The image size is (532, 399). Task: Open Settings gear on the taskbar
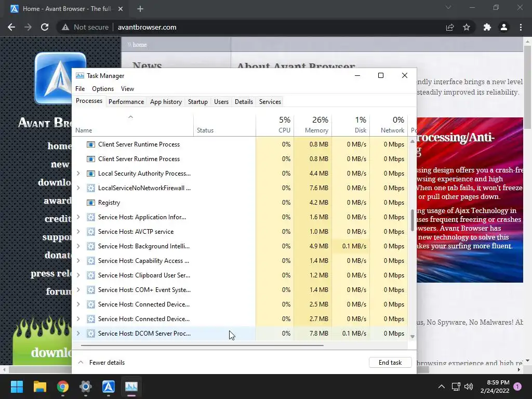point(86,387)
